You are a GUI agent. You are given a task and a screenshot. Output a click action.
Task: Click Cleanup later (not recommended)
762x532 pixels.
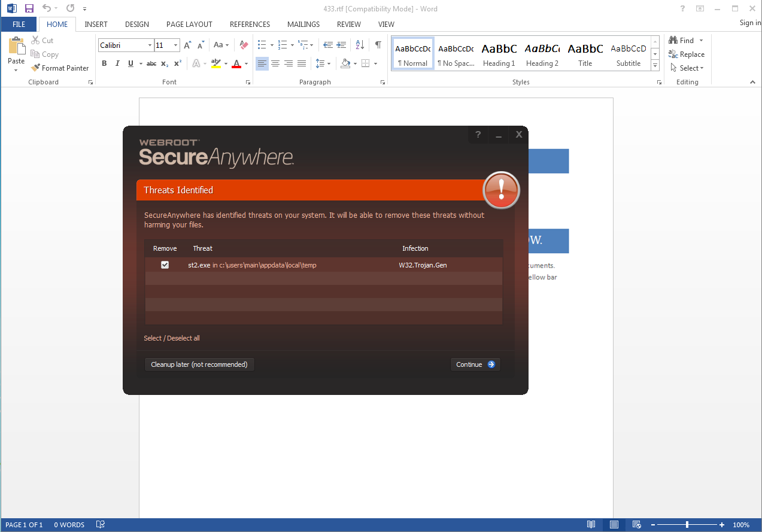click(x=199, y=364)
